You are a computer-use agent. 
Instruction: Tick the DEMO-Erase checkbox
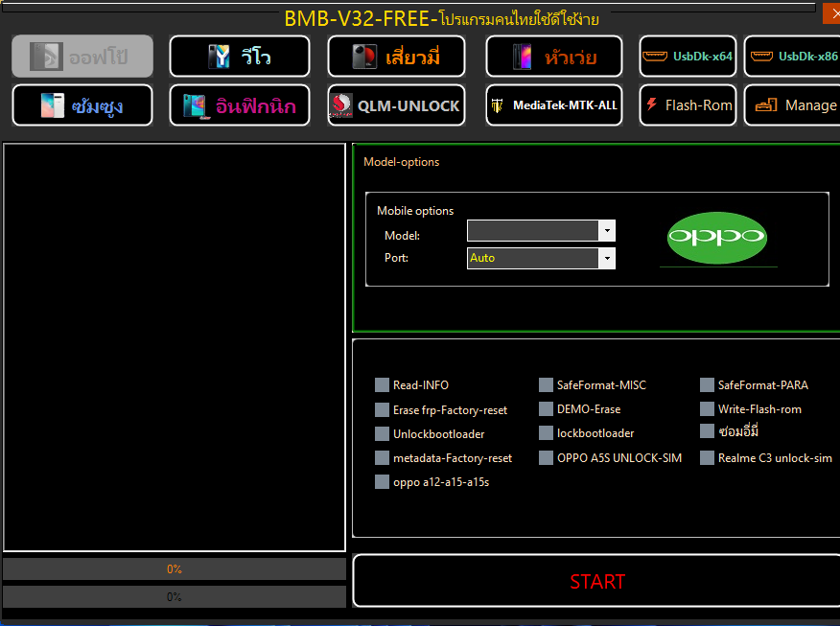(546, 409)
